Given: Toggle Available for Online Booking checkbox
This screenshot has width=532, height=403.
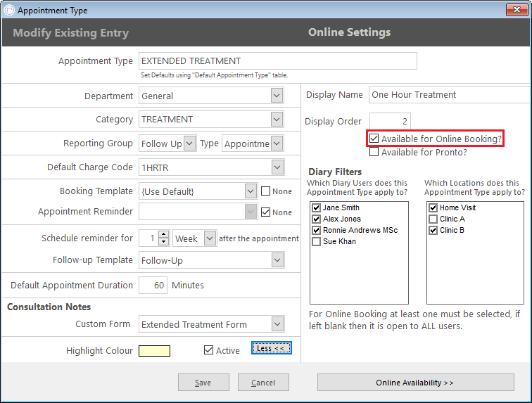Looking at the screenshot, I should [x=374, y=139].
